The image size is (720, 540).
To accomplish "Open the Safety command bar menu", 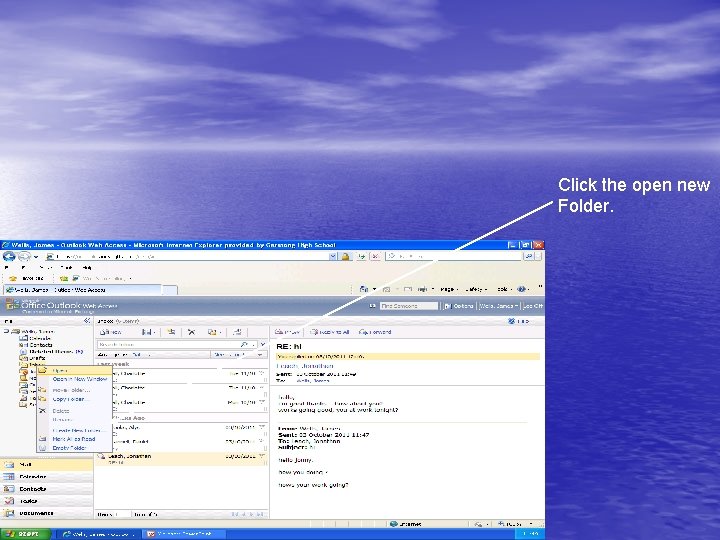I will click(476, 289).
